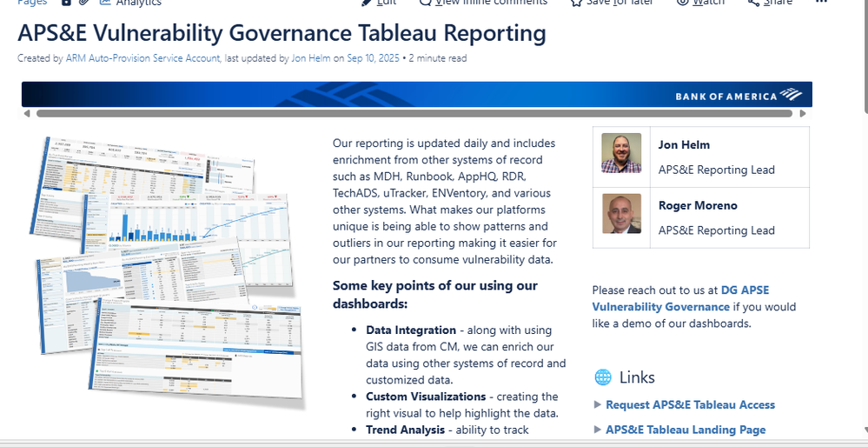This screenshot has width=868, height=447.
Task: Expand the Request APS&E Tableau Access triangle
Action: tap(597, 404)
